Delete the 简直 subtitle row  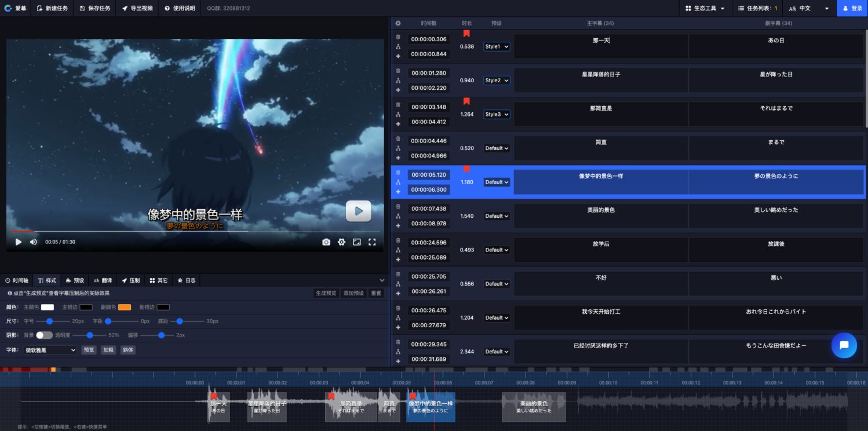pos(398,138)
